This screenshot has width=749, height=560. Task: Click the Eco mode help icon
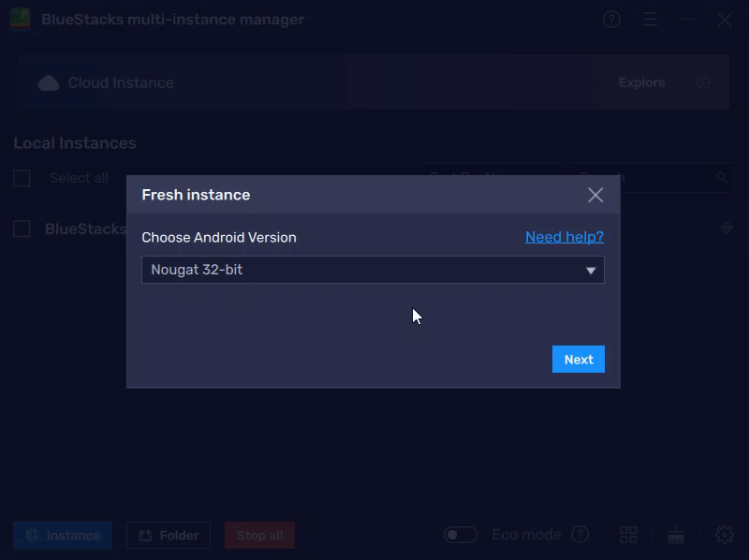tap(580, 534)
